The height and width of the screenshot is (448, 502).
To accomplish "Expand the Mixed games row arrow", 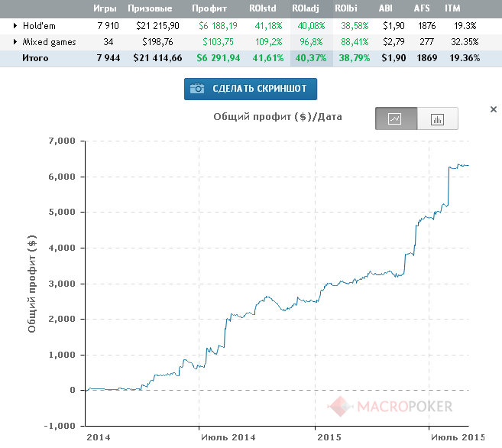I will 15,41.
